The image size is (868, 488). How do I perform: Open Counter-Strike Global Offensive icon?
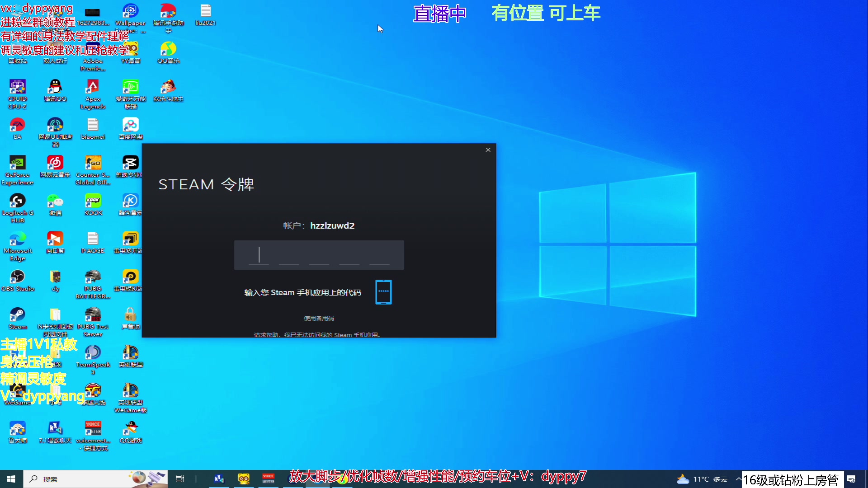click(x=93, y=170)
